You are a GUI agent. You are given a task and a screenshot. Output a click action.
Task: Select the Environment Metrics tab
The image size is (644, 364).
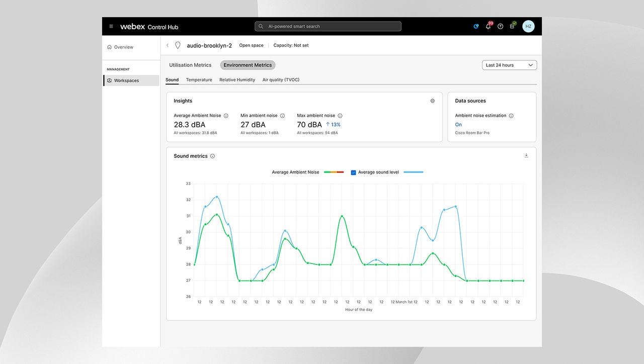pos(248,65)
